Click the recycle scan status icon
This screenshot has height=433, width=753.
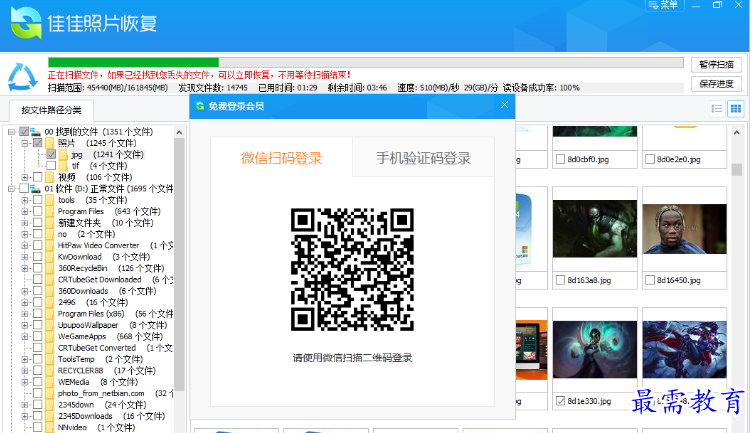pos(23,77)
